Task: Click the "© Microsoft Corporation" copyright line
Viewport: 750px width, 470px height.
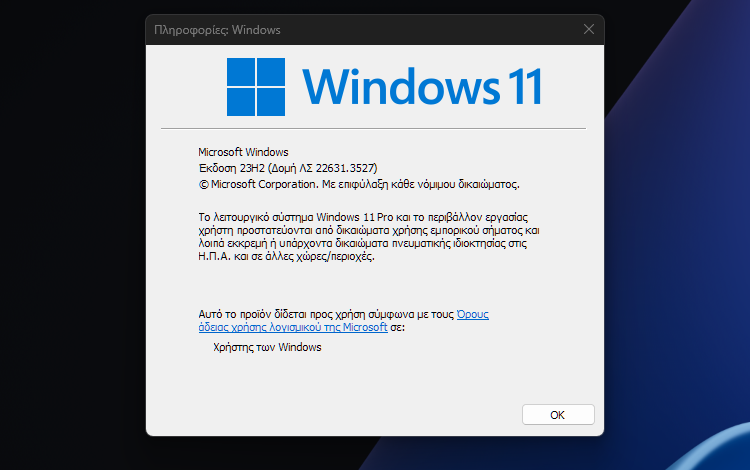Action: coord(359,184)
